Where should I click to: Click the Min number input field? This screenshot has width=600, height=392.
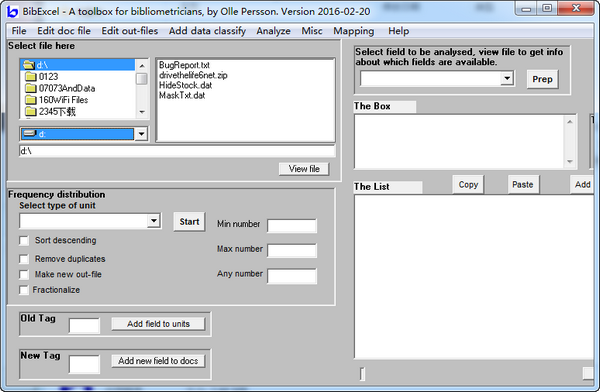point(292,225)
